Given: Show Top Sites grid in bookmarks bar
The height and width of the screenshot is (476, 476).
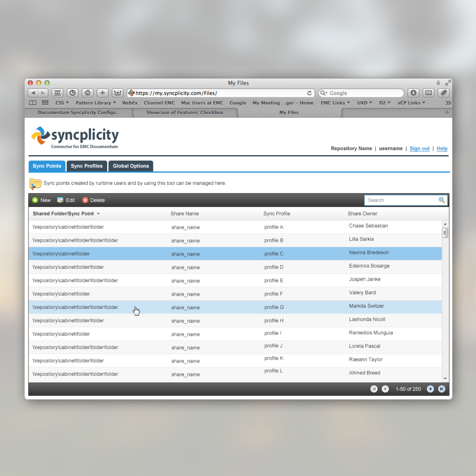Looking at the screenshot, I should point(45,103).
